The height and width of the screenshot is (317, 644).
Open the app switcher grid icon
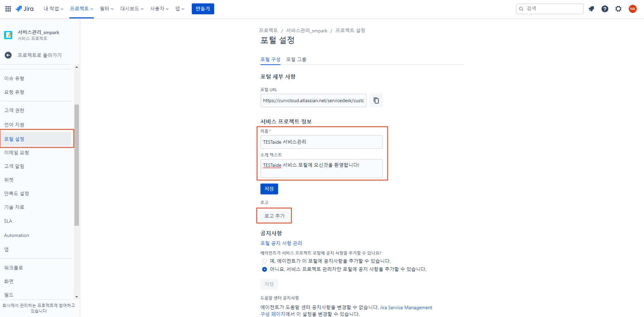coord(8,9)
